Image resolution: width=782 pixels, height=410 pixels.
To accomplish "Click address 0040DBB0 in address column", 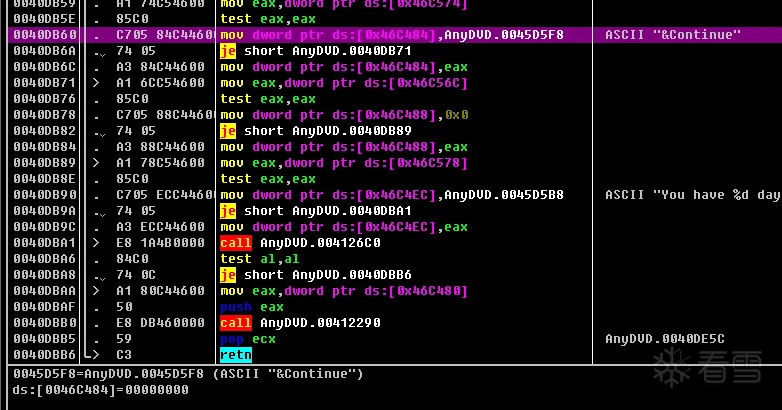I will click(x=45, y=322).
